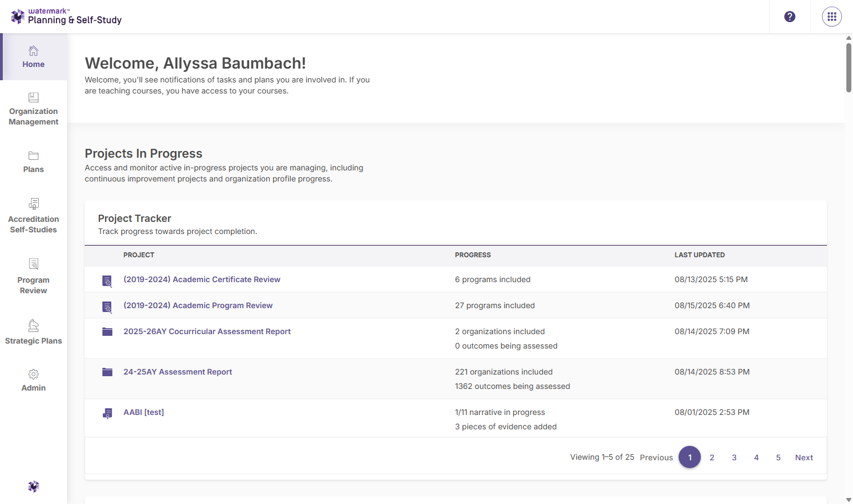The width and height of the screenshot is (853, 504).
Task: Click the scrollbar up arrow
Action: [849, 38]
